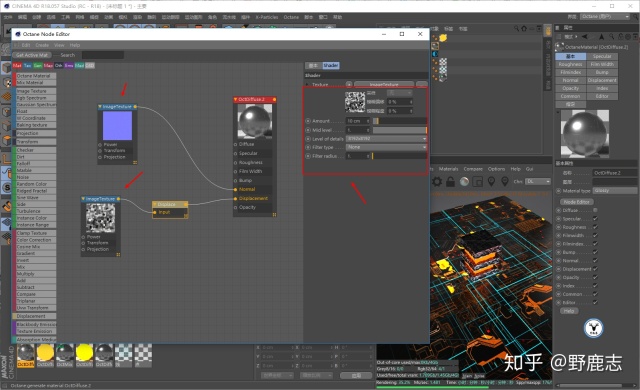Viewport: 640px width, 390px height.
Task: Click the first focus picker pin icon
Action: pos(491,182)
